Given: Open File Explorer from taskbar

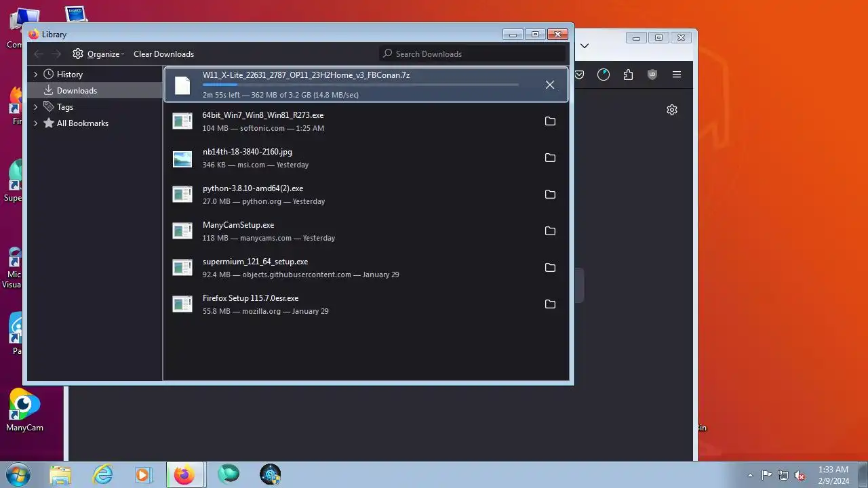Looking at the screenshot, I should pos(60,474).
